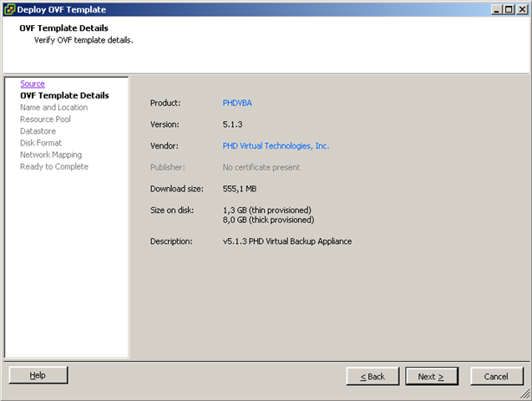Maximize the Deploy OVF Template window
Viewport: 532px width, 401px height.
coord(509,9)
